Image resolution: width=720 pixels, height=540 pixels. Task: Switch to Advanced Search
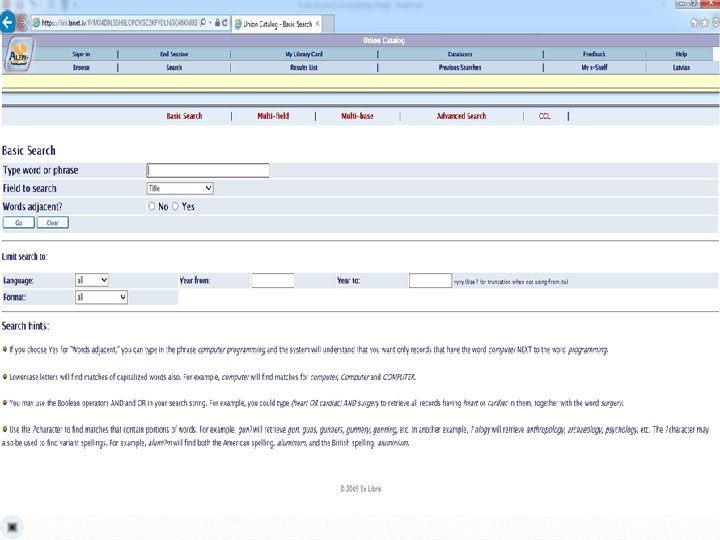coord(461,116)
